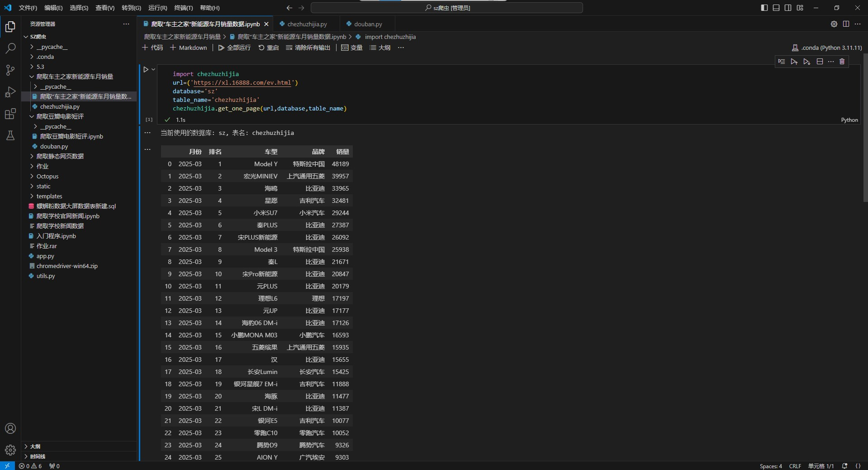Run all cells with 全部运行
This screenshot has width=868, height=470.
(x=234, y=48)
